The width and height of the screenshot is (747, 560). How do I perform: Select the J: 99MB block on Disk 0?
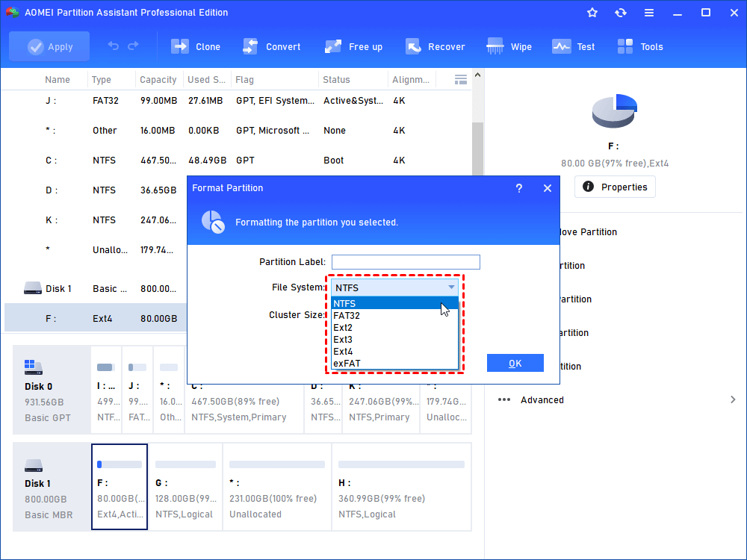[x=137, y=390]
